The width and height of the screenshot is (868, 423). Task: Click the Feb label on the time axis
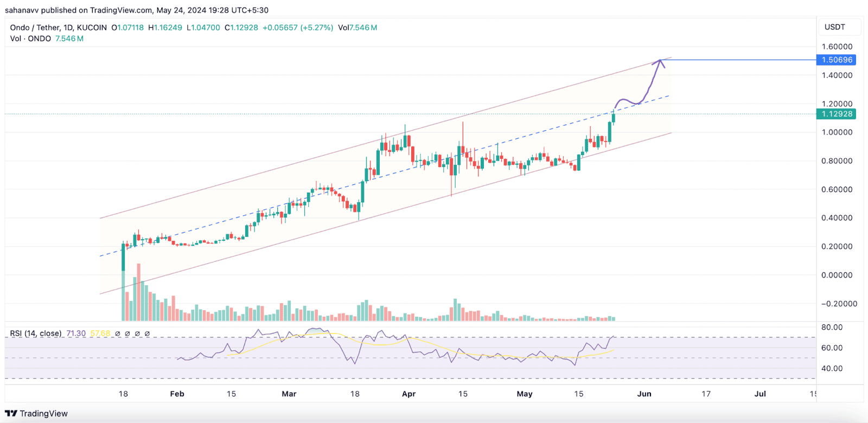(177, 394)
